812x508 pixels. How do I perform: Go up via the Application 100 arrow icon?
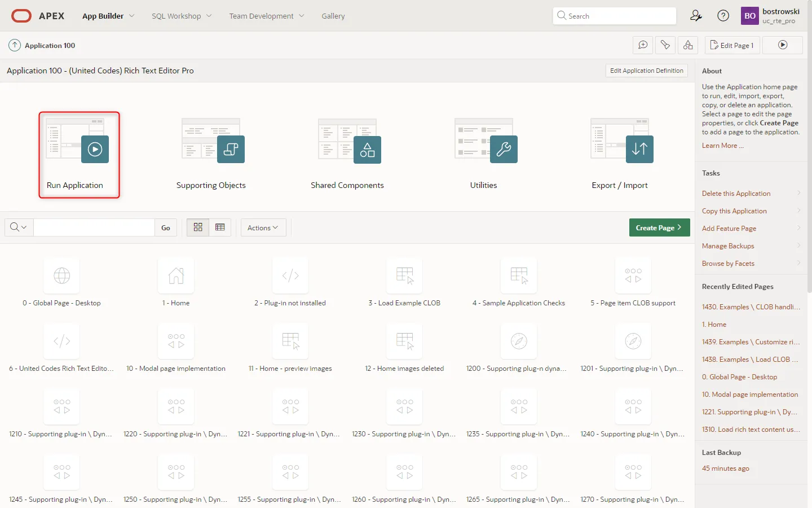15,45
